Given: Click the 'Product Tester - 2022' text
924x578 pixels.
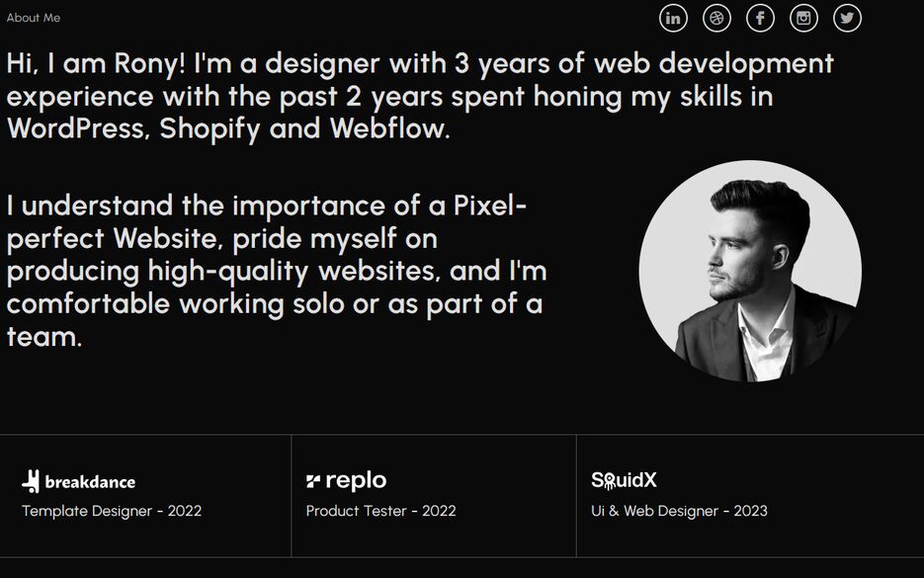Looking at the screenshot, I should (380, 511).
